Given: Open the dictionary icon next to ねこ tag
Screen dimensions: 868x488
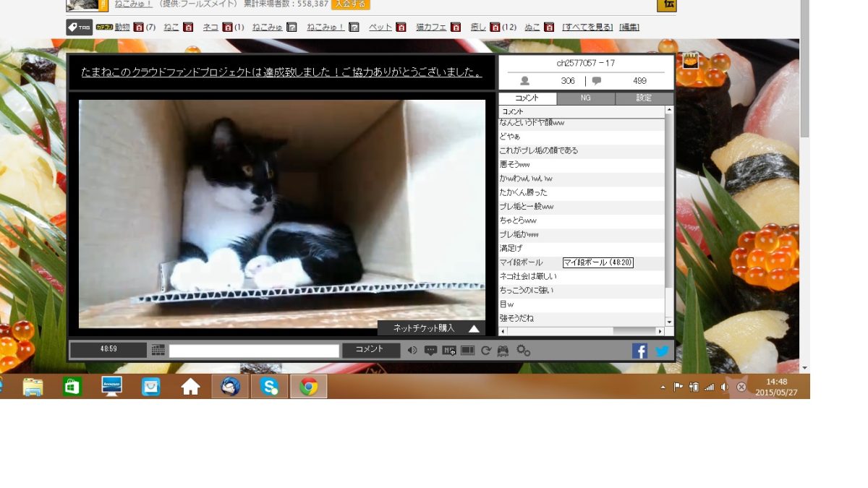Looking at the screenshot, I should click(x=188, y=27).
